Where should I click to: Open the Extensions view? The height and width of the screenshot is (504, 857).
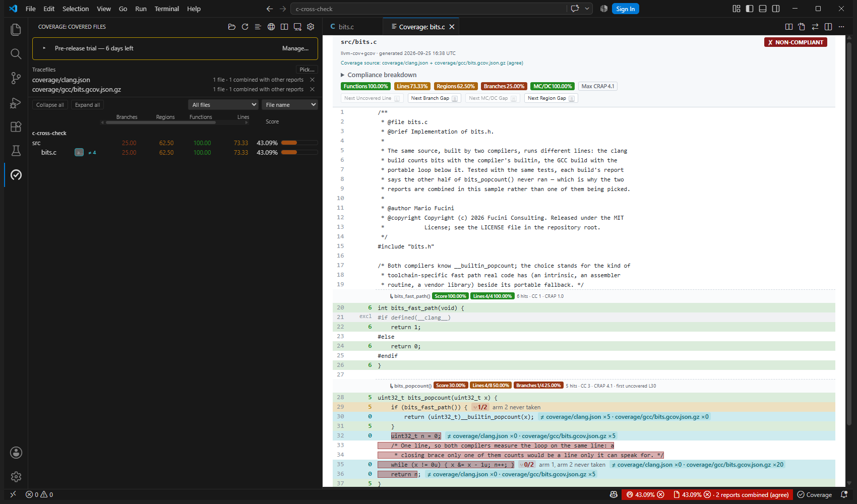coord(16,127)
